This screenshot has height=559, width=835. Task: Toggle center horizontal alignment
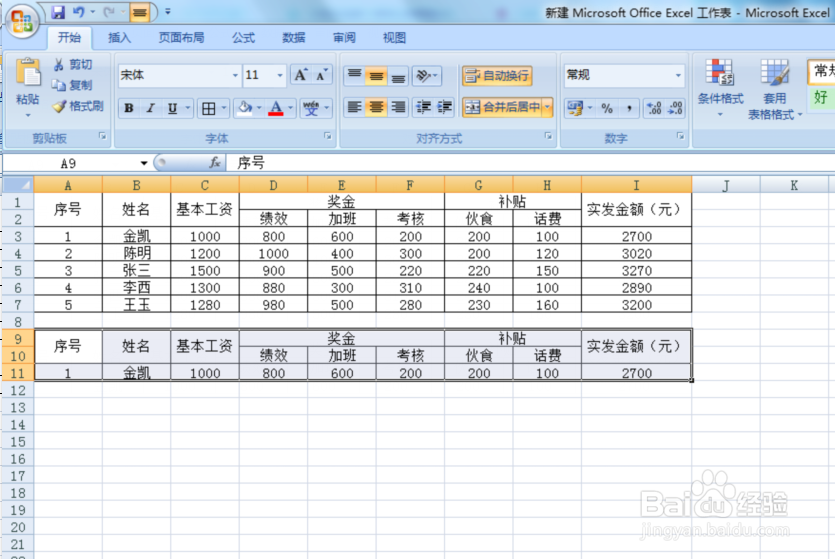point(376,108)
